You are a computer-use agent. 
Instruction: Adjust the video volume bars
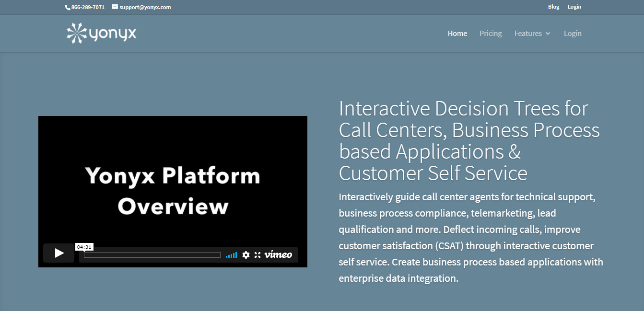click(x=231, y=255)
